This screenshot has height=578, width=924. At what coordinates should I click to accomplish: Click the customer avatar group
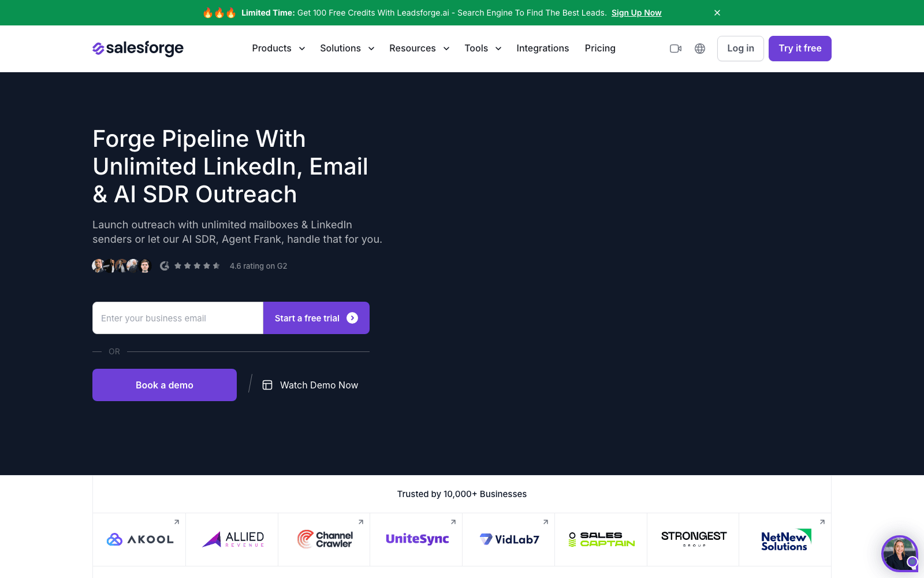[121, 266]
